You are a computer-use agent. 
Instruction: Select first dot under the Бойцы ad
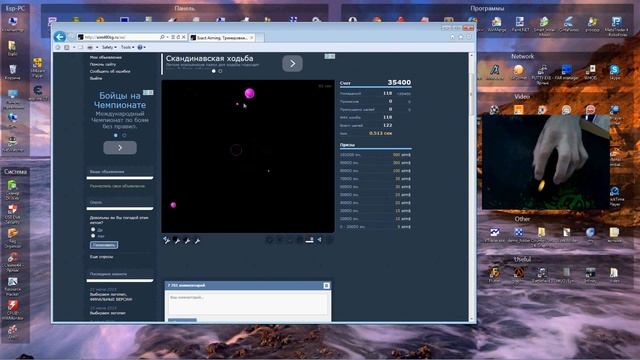116,135
